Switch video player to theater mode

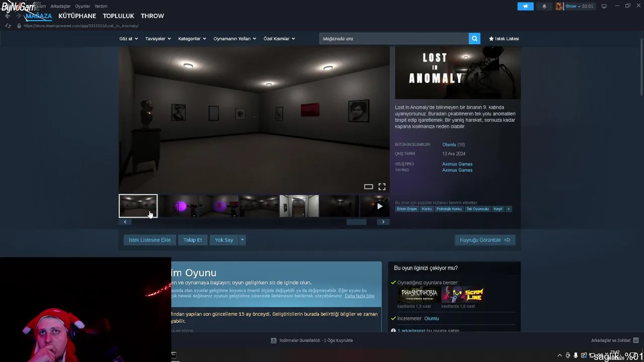(368, 187)
